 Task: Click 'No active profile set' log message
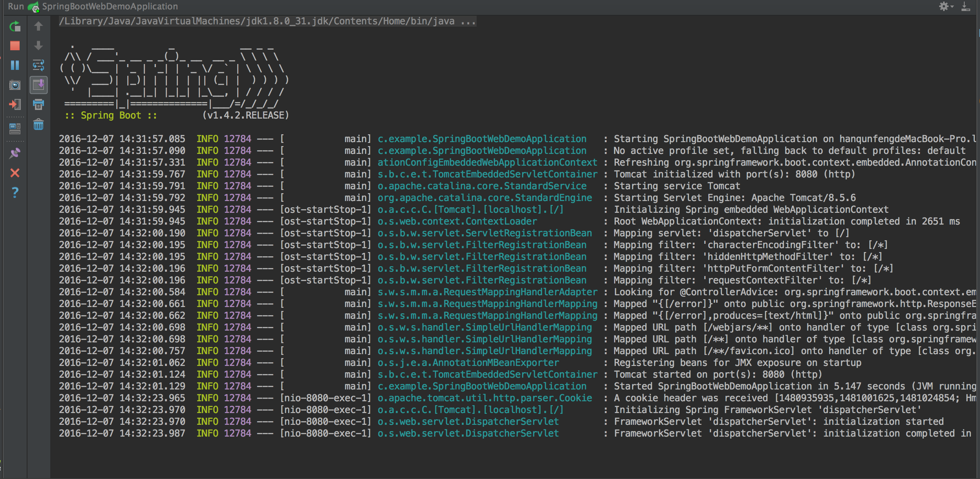tap(790, 151)
